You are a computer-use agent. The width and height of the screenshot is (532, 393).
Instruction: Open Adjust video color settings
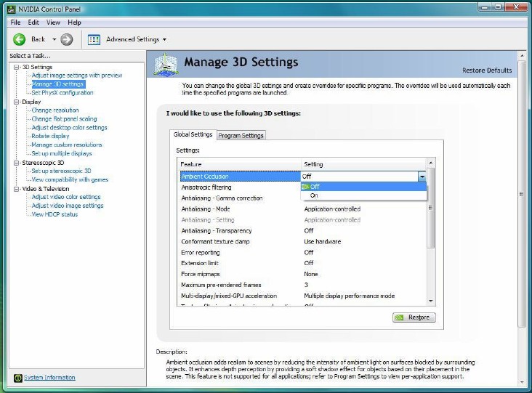(66, 197)
